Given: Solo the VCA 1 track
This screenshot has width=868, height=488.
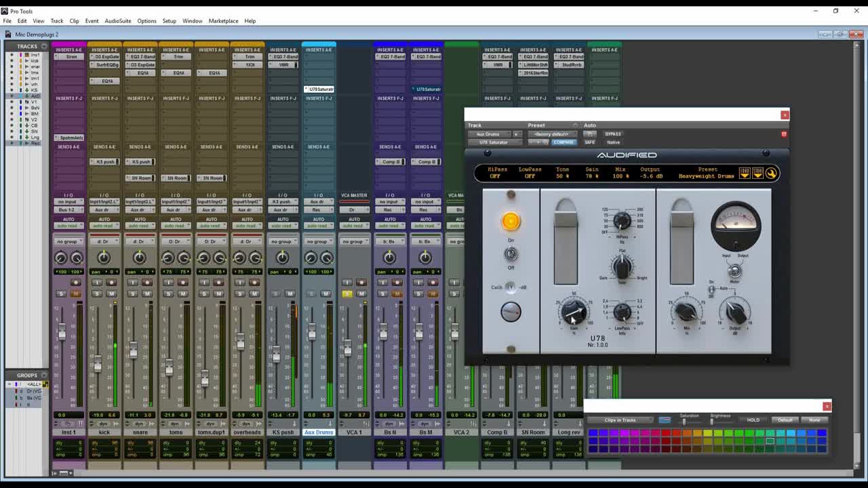Looking at the screenshot, I should coord(347,293).
